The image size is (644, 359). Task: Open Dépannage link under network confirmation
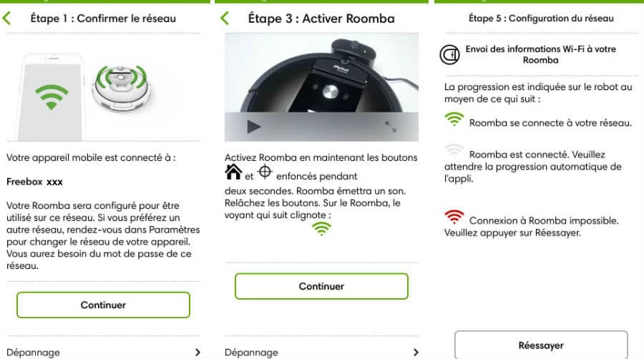point(33,353)
